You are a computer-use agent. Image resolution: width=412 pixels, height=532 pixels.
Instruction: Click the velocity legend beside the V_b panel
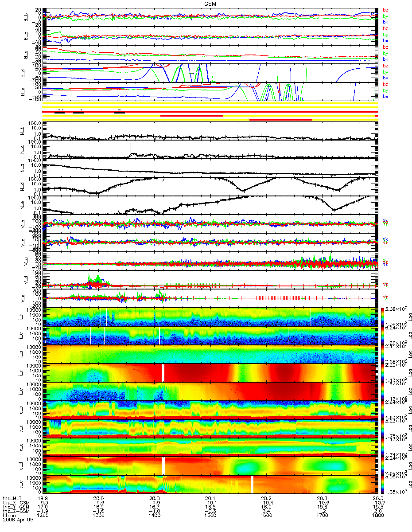click(x=385, y=221)
